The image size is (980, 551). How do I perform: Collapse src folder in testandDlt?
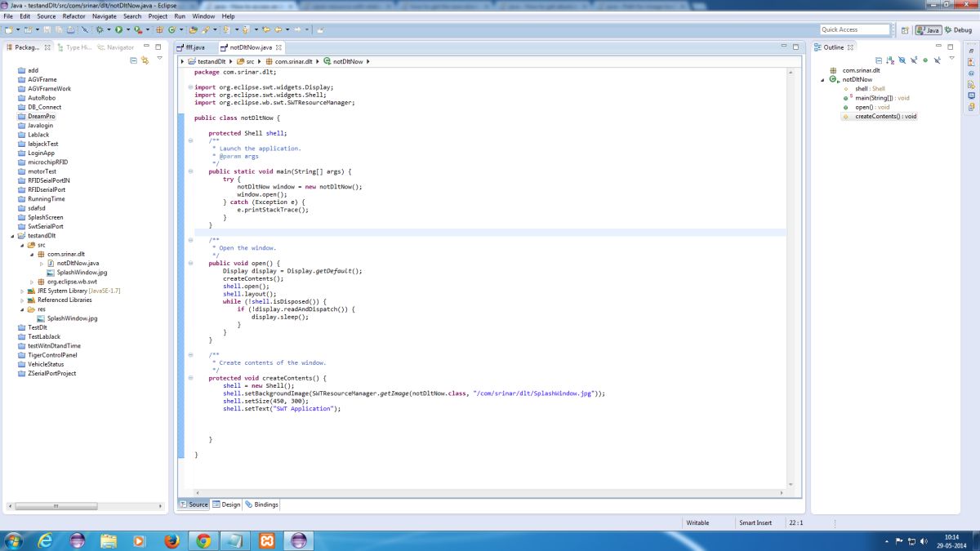(22, 245)
